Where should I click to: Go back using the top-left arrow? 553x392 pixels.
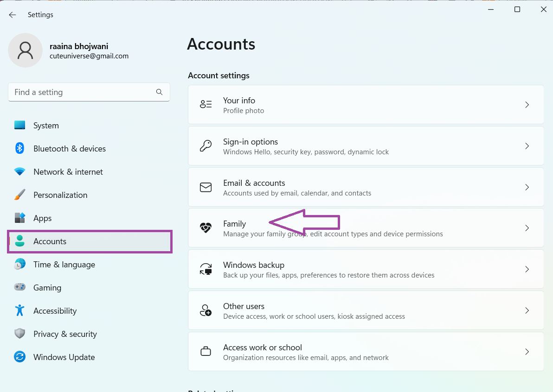click(x=13, y=15)
